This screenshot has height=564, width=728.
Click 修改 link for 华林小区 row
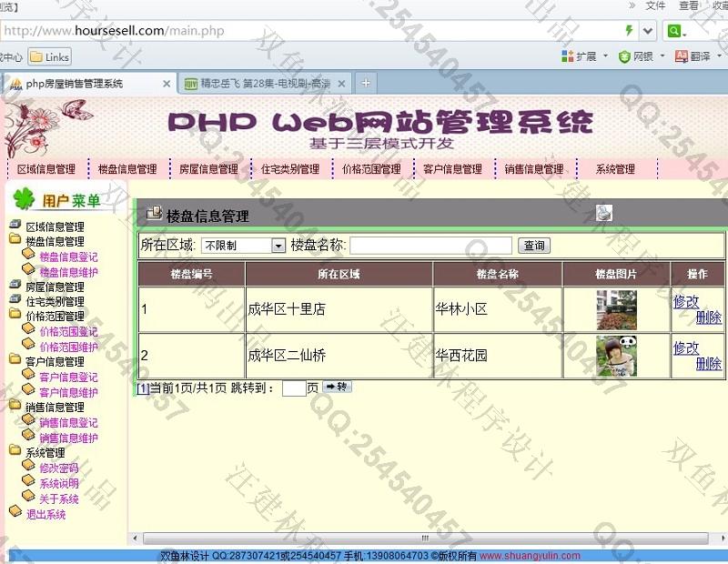[685, 301]
